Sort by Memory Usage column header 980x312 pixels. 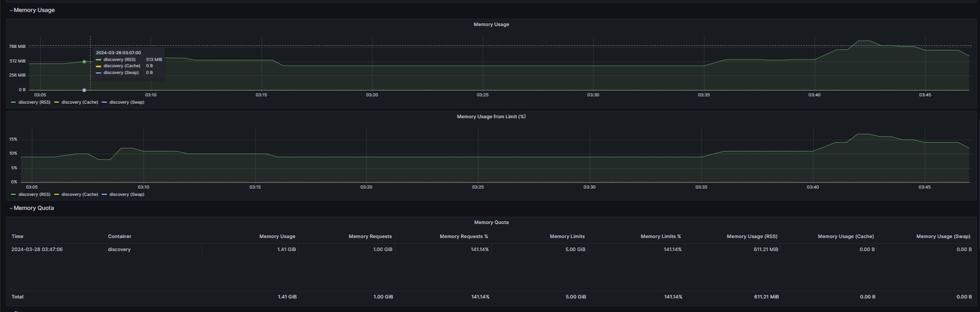(x=277, y=236)
